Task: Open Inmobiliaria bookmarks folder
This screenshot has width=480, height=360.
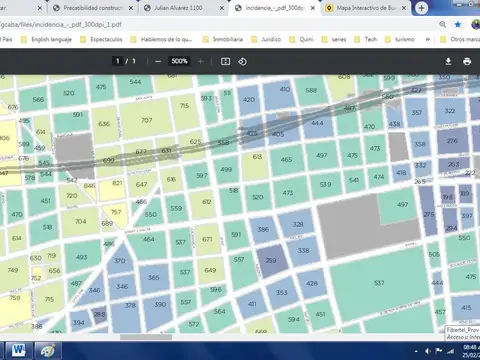Action: (x=223, y=39)
